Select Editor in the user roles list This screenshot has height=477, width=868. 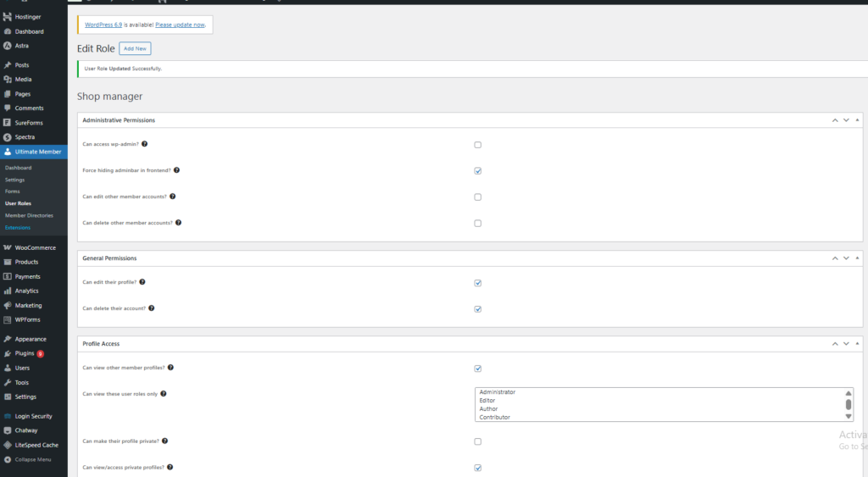pos(487,401)
